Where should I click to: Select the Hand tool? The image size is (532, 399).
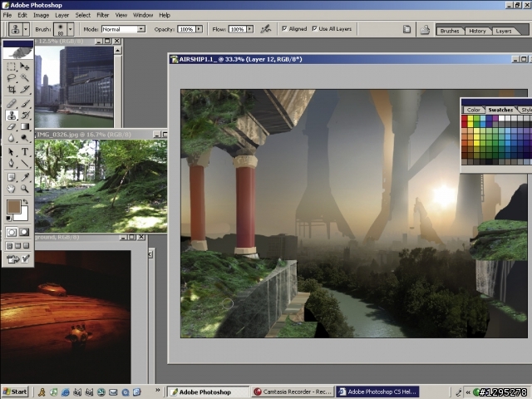pos(11,189)
